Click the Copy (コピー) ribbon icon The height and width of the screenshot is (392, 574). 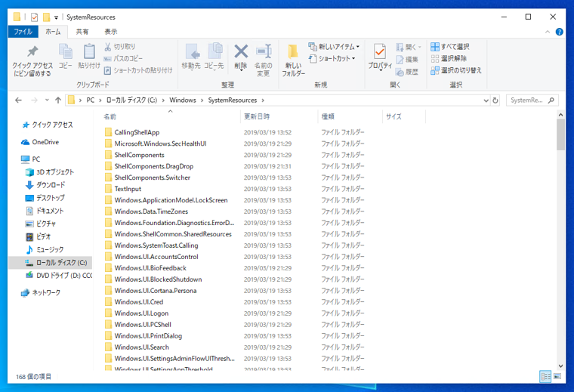[66, 51]
